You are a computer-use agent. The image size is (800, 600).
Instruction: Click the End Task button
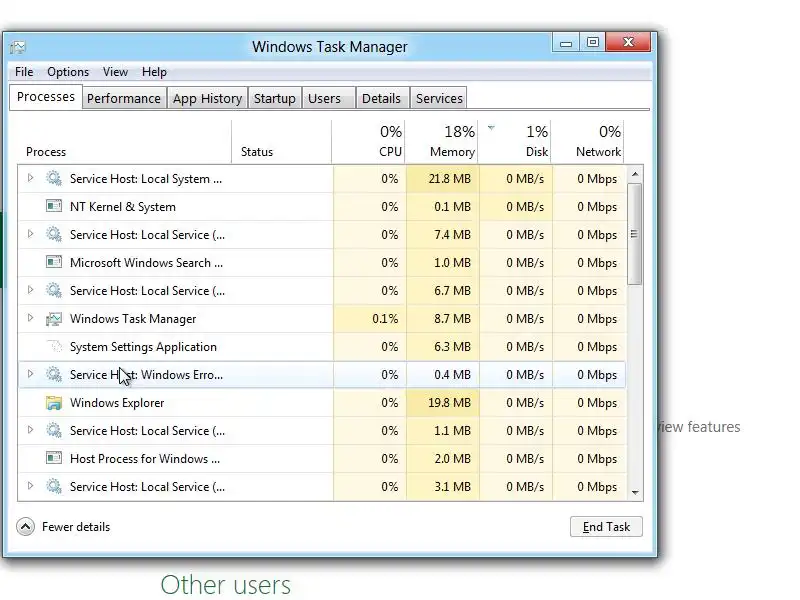tap(606, 527)
